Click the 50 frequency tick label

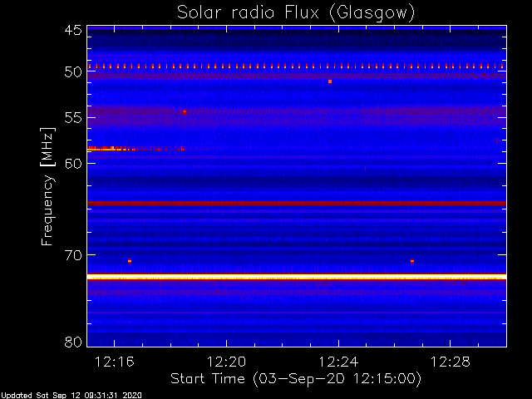[73, 72]
